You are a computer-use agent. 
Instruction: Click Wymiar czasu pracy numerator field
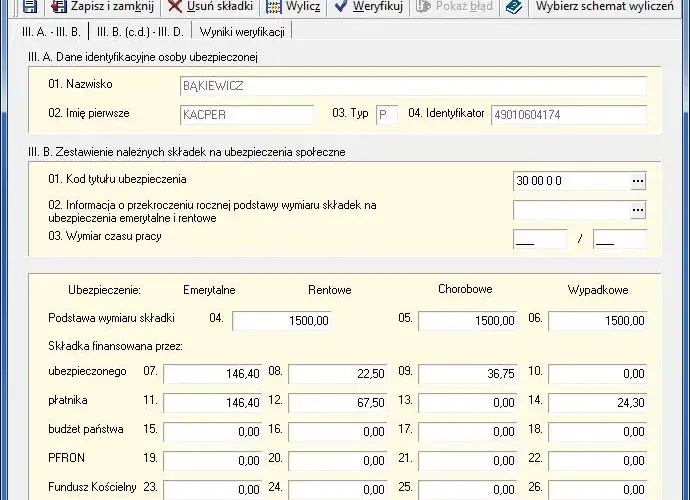[540, 239]
